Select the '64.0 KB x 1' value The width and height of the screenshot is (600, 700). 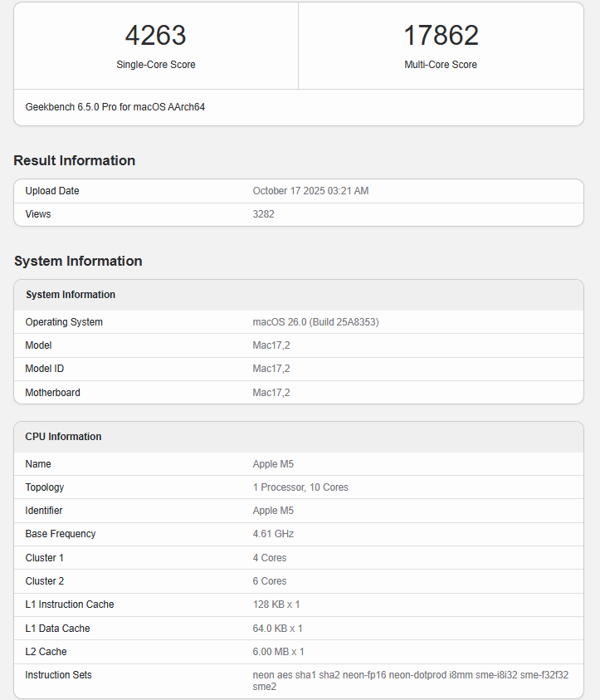277,629
